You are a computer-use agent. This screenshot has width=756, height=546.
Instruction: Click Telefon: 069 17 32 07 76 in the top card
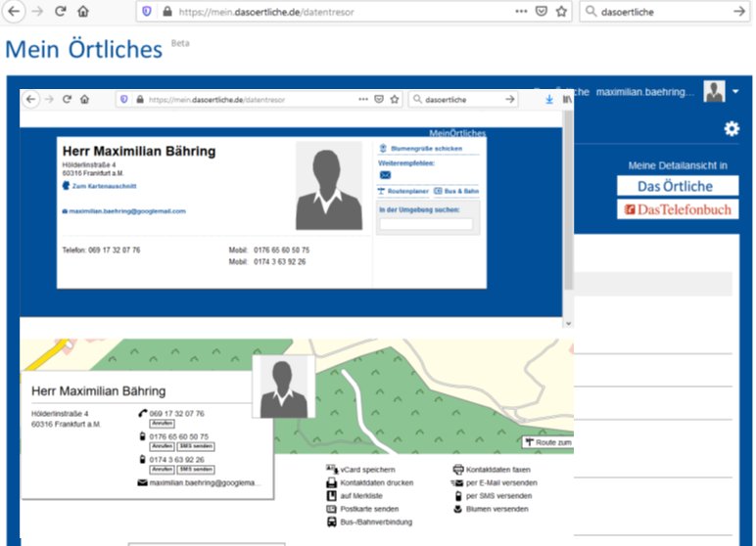coord(101,250)
